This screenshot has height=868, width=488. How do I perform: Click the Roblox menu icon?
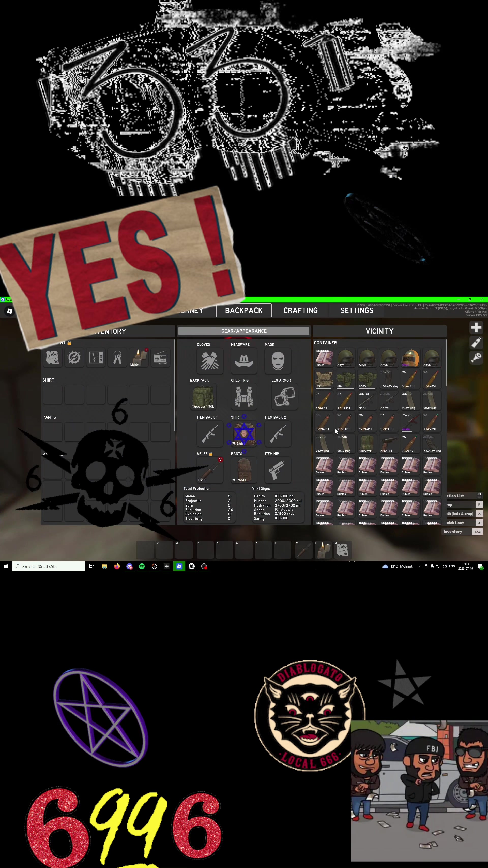[x=10, y=311]
